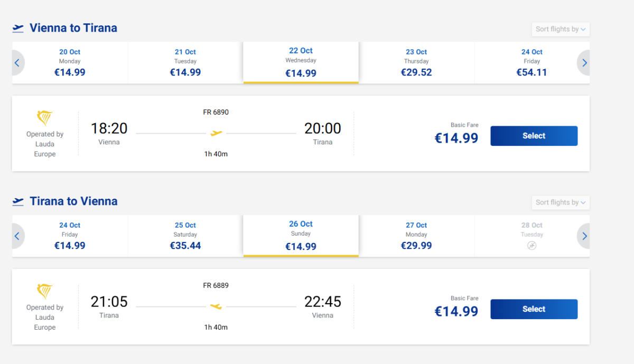
Task: Show earlier outbound dates with left arrow
Action: [x=17, y=63]
